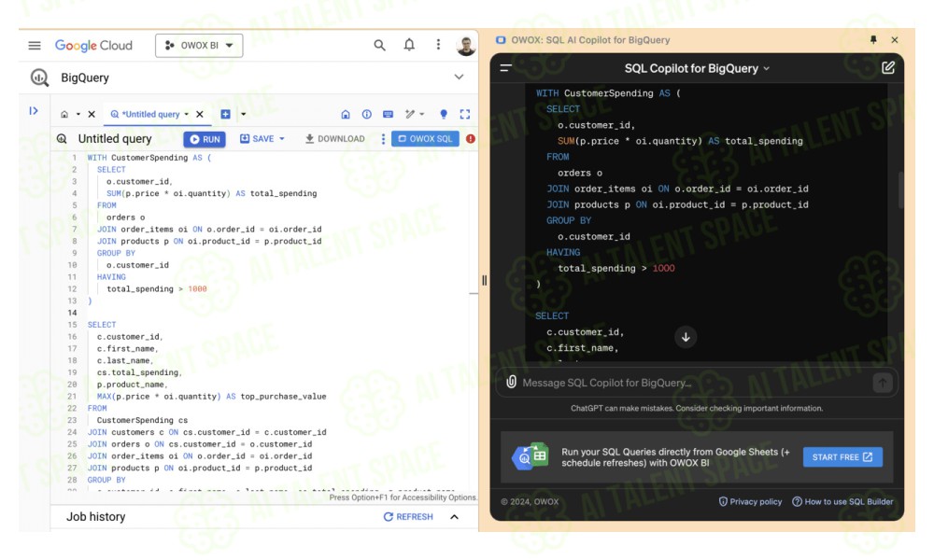Click "CustomerSpending cs" on editor line 23
Viewport: 934px width, 560px height.
142,420
